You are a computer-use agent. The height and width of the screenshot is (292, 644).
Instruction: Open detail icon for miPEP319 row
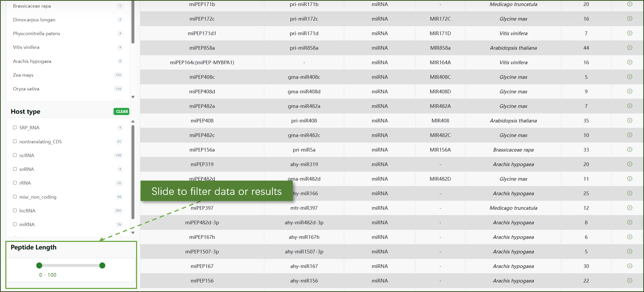pyautogui.click(x=629, y=164)
